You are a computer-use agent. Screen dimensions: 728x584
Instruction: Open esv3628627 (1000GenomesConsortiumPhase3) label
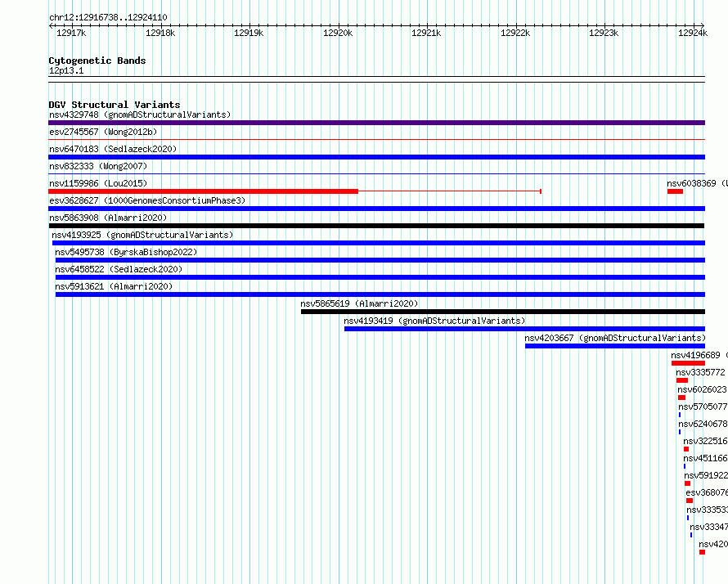(x=147, y=200)
